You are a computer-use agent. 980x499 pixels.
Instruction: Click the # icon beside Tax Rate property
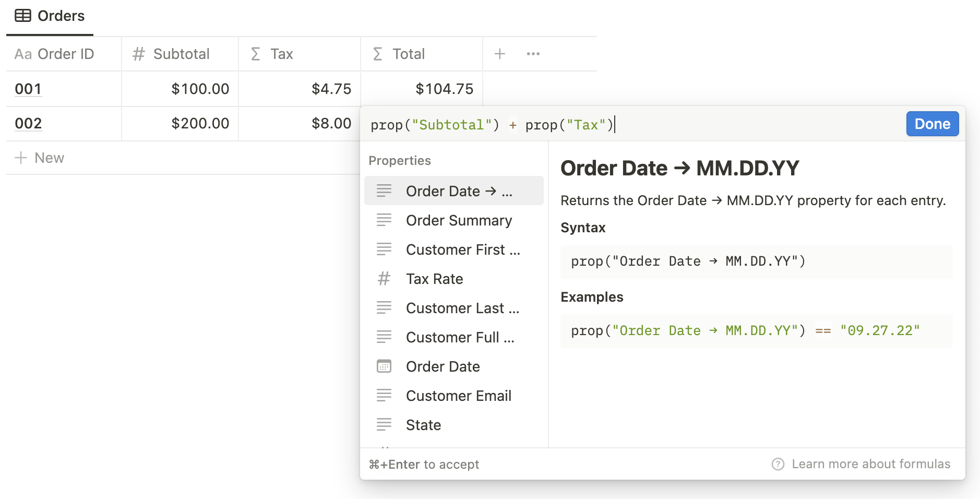point(385,279)
